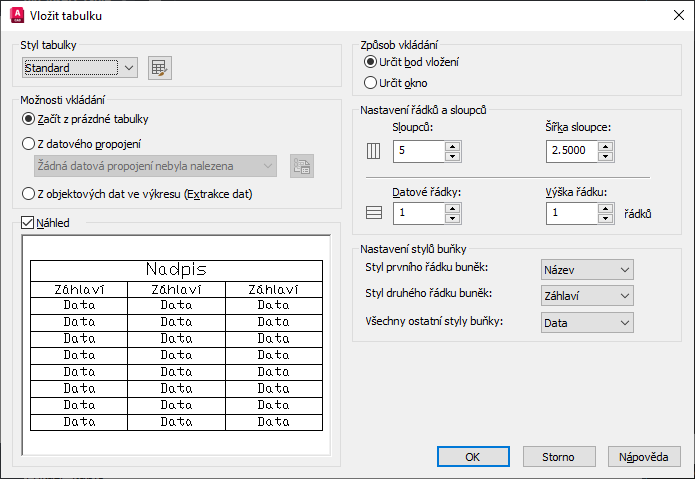Cancel using the Storno button
This screenshot has height=479, width=695.
[x=559, y=456]
